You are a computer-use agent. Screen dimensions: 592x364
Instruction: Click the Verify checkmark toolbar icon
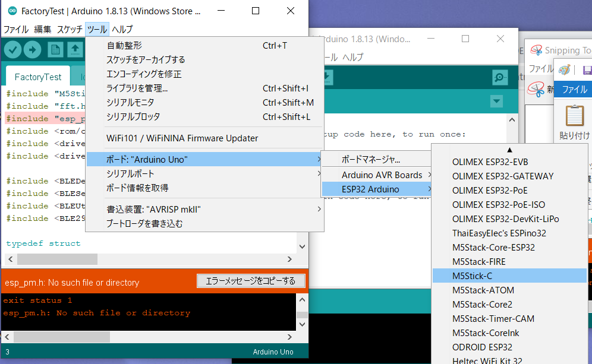click(13, 49)
